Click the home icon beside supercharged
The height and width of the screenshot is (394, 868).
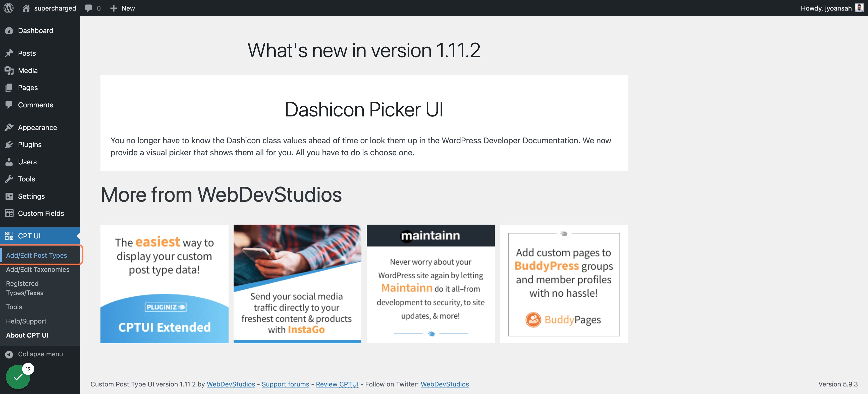[26, 8]
